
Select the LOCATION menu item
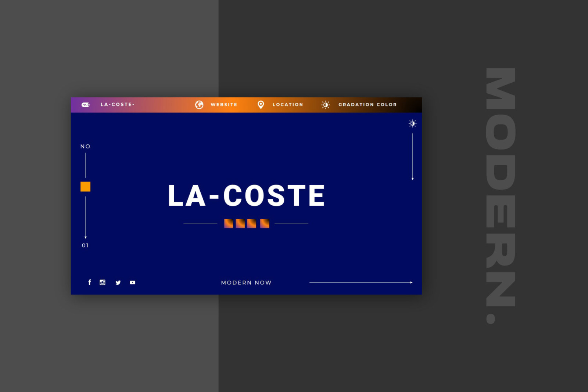[x=288, y=105]
